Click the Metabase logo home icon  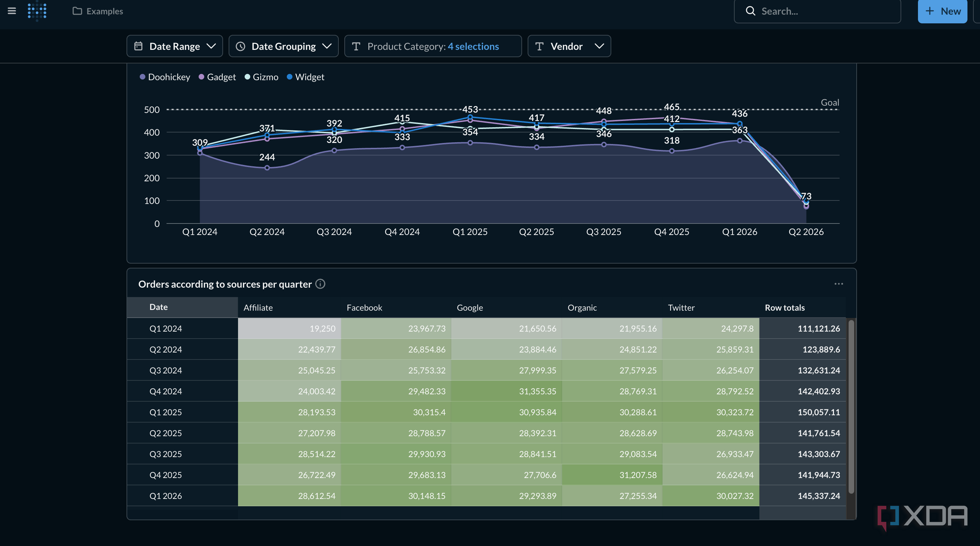[37, 11]
